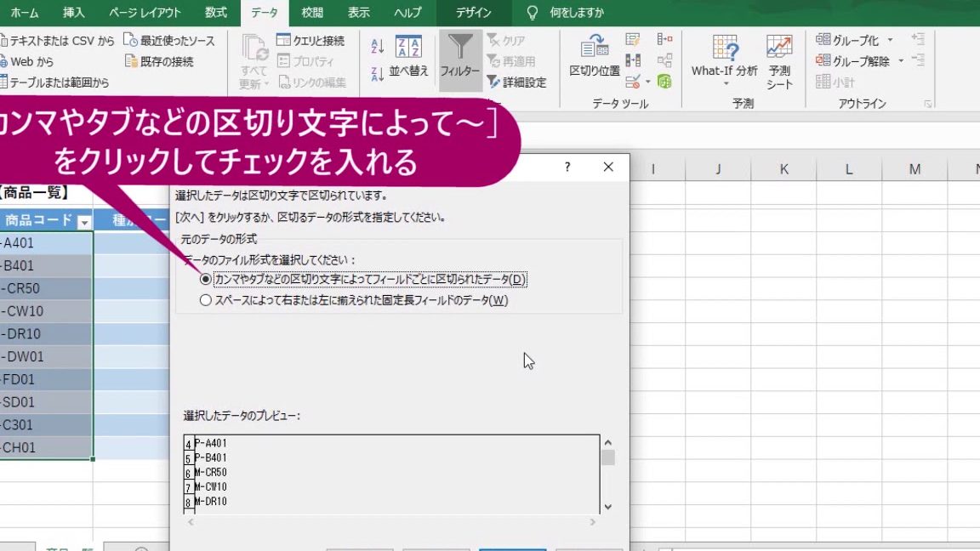Click the Consolidate icon in Data Tools

pos(664,40)
